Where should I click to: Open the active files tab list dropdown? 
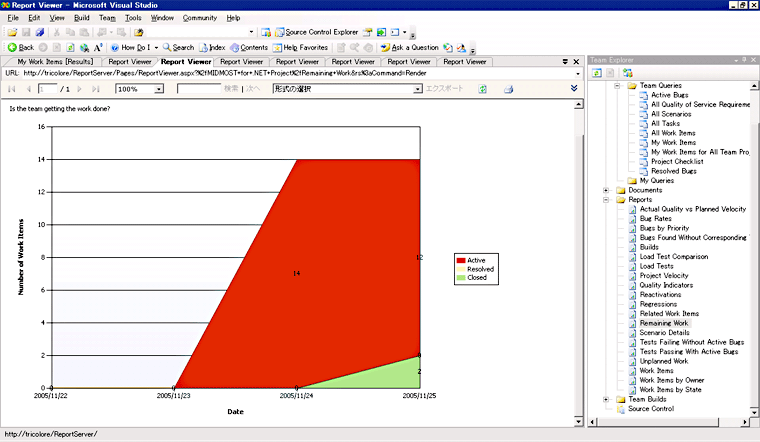[565, 62]
